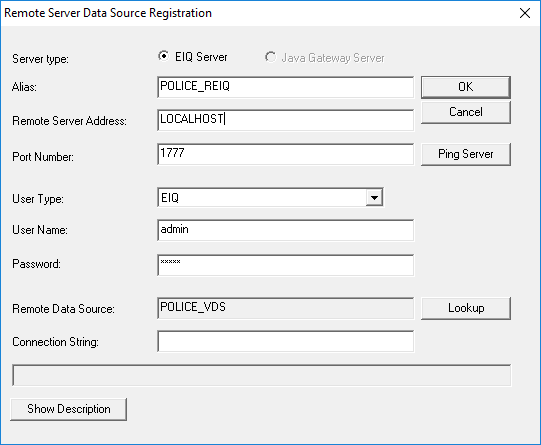
Task: Open the User Type dropdown arrow
Action: pos(374,198)
